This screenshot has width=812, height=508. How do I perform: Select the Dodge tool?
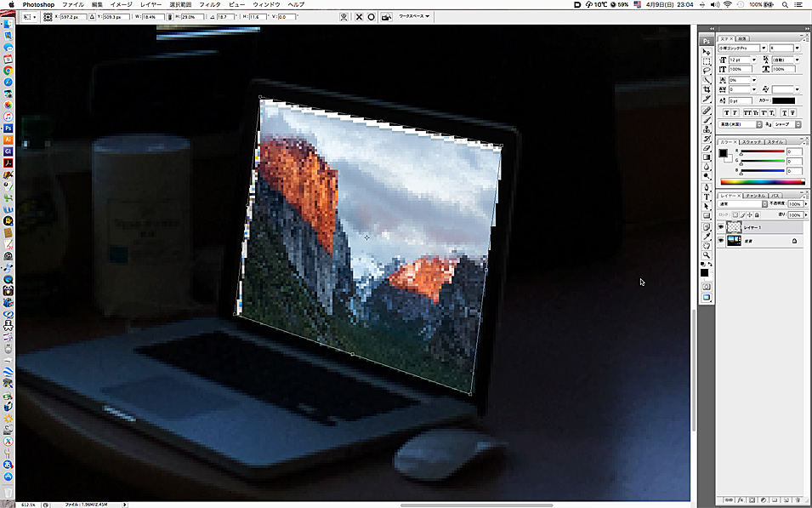pyautogui.click(x=707, y=176)
